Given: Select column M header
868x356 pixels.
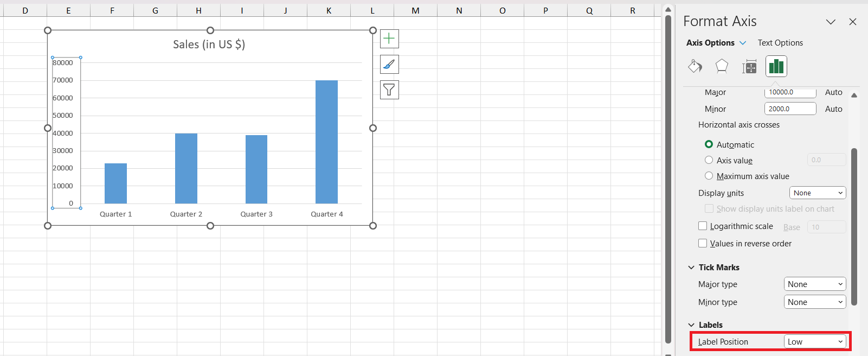Looking at the screenshot, I should pyautogui.click(x=415, y=11).
